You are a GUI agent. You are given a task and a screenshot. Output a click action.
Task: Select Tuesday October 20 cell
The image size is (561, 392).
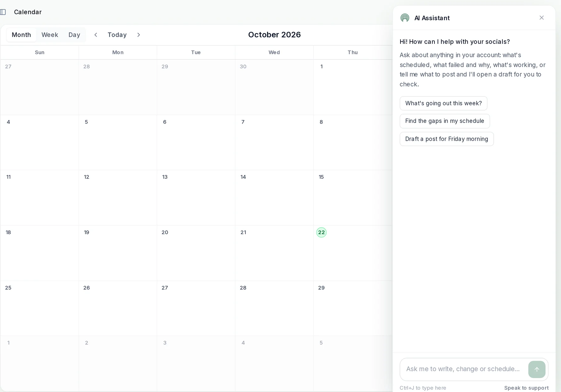[x=196, y=253]
